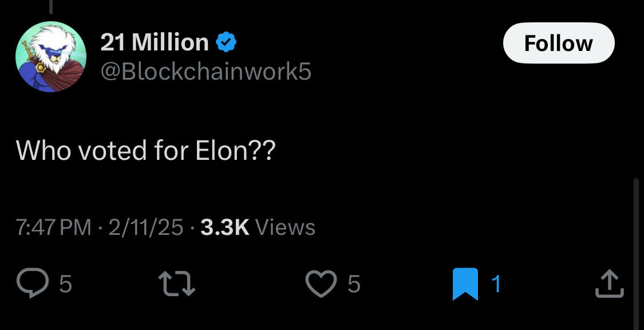Viewport: 644px width, 330px height.
Task: Click the 7:47 PM timestamp
Action: (x=54, y=228)
